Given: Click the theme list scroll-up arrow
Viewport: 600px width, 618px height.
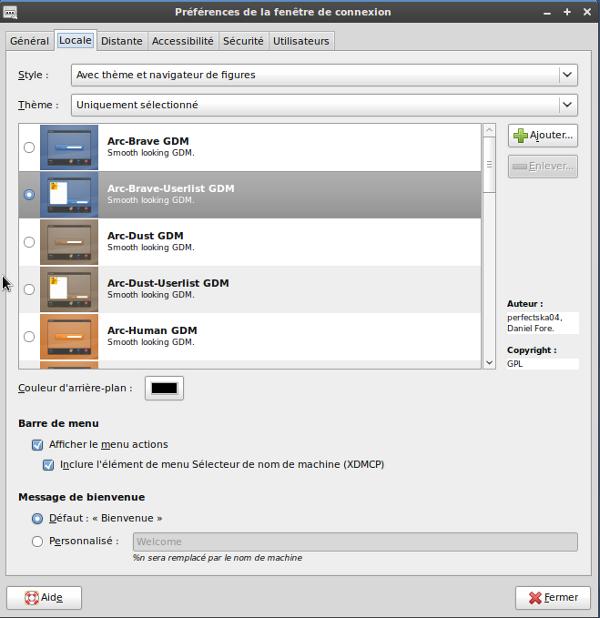Looking at the screenshot, I should point(489,130).
